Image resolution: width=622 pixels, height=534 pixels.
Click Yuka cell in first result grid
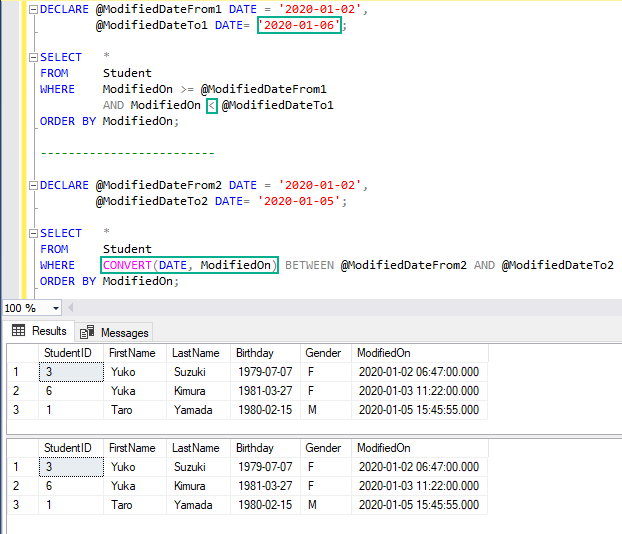coord(135,391)
